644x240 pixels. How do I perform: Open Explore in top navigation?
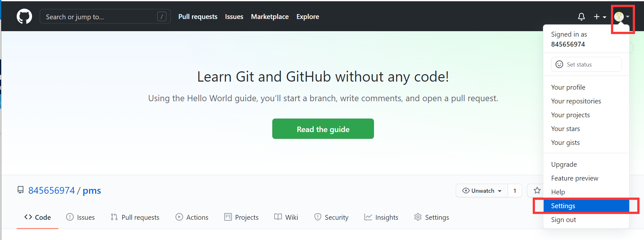pos(308,16)
